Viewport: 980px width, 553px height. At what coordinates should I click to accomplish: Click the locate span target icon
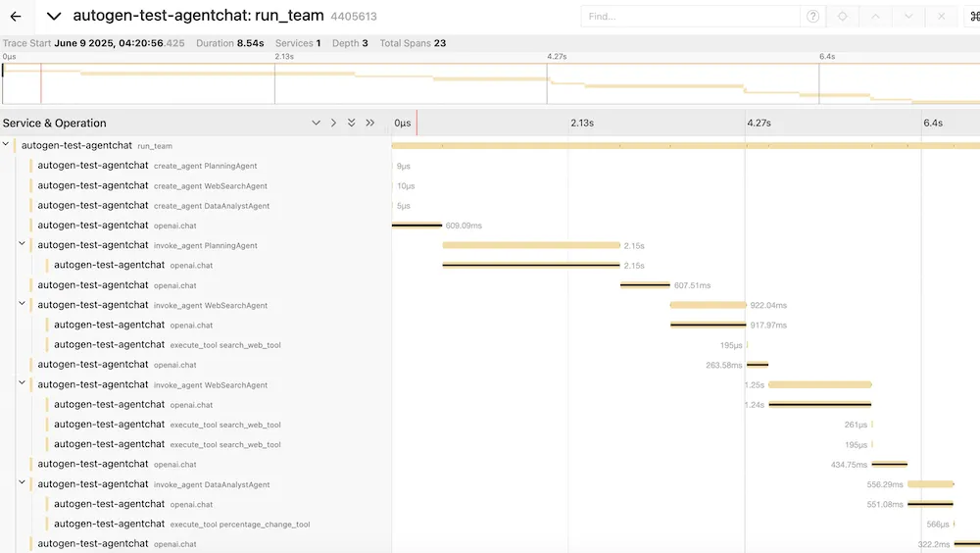click(x=843, y=17)
